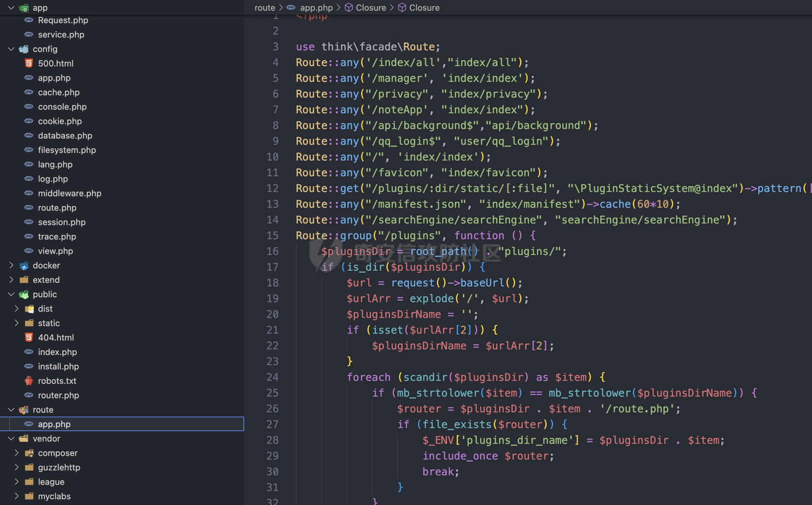Screen dimensions: 812x505
Task: Click the config folder icon
Action: [x=24, y=49]
